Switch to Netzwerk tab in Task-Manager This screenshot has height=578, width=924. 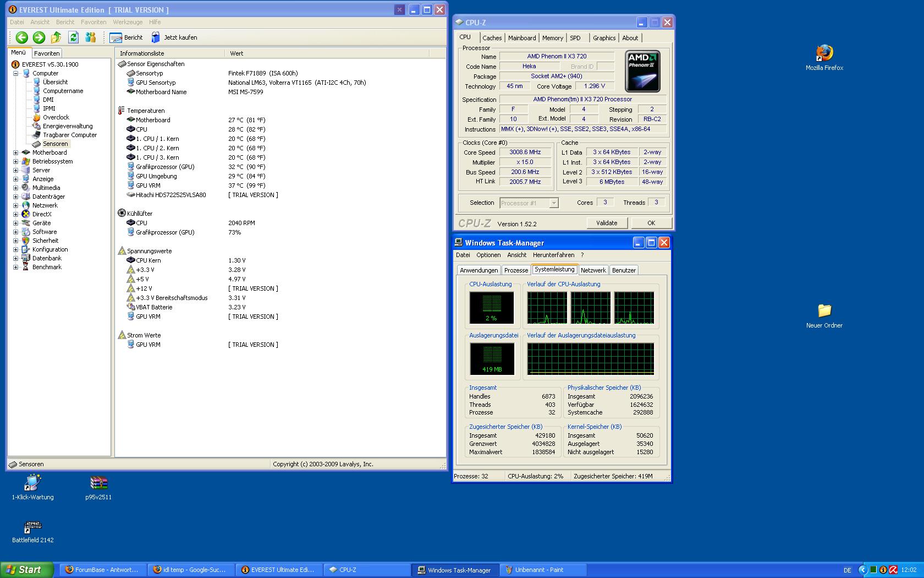tap(593, 270)
